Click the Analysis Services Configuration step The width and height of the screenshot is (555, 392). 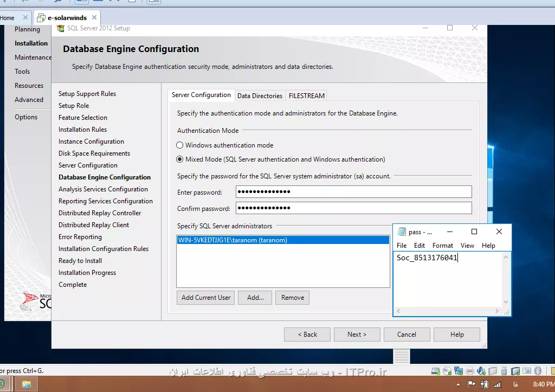pos(103,189)
